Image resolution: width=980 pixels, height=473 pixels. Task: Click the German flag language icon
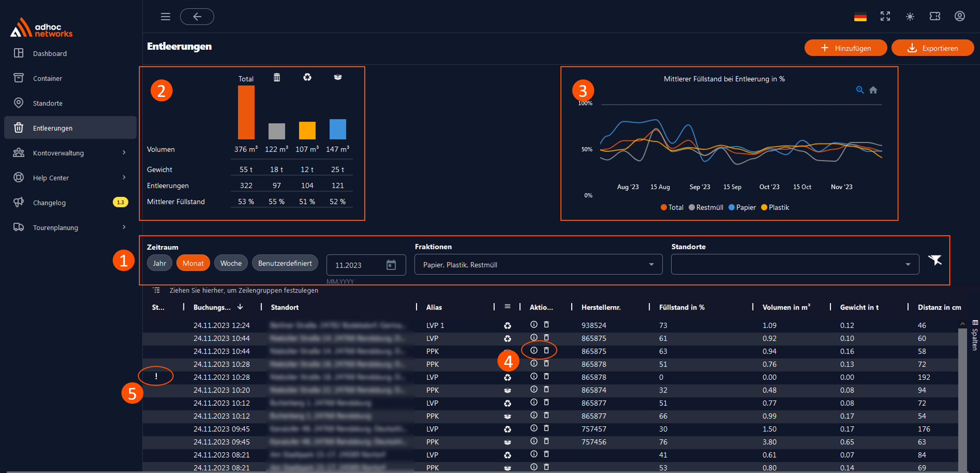point(860,16)
